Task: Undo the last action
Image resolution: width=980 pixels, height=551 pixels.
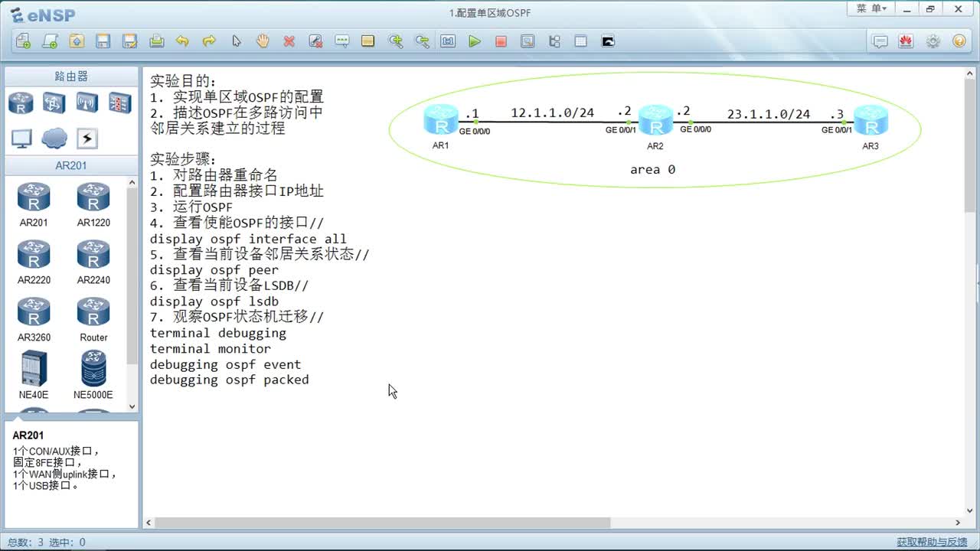Action: (182, 41)
